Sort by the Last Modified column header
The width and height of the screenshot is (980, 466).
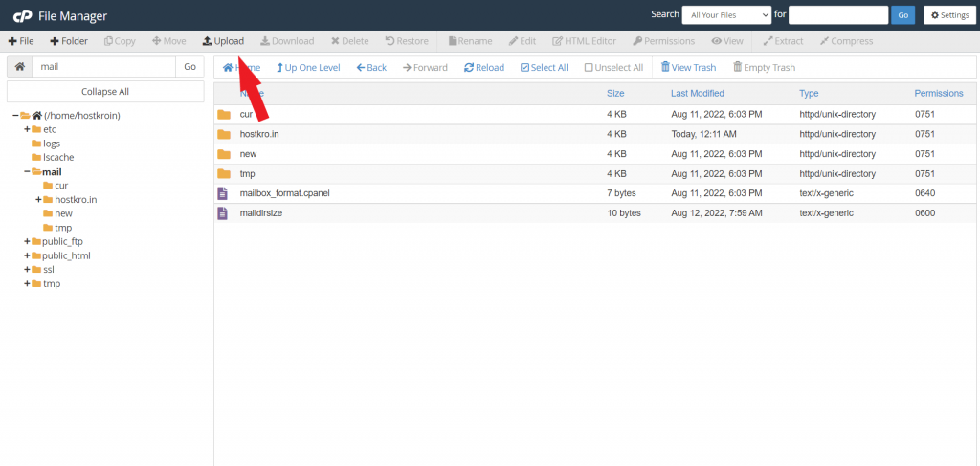click(x=698, y=93)
